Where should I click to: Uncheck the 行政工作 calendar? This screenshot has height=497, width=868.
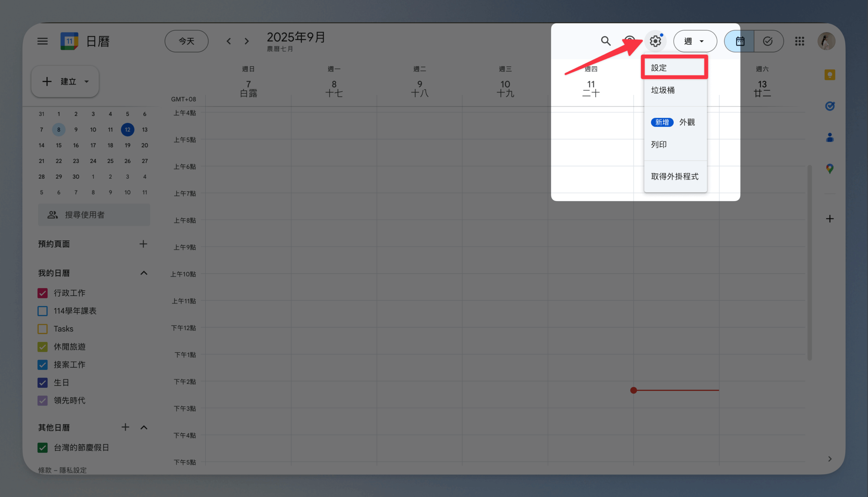[43, 293]
